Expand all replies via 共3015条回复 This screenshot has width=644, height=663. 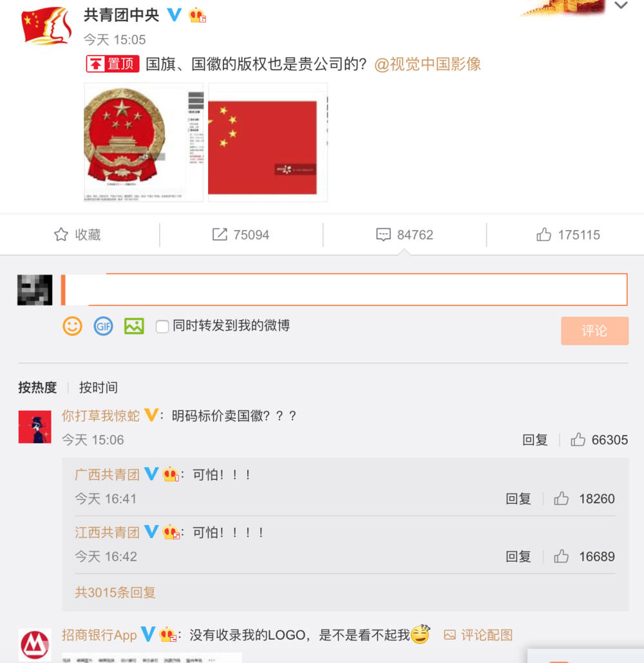(x=115, y=592)
